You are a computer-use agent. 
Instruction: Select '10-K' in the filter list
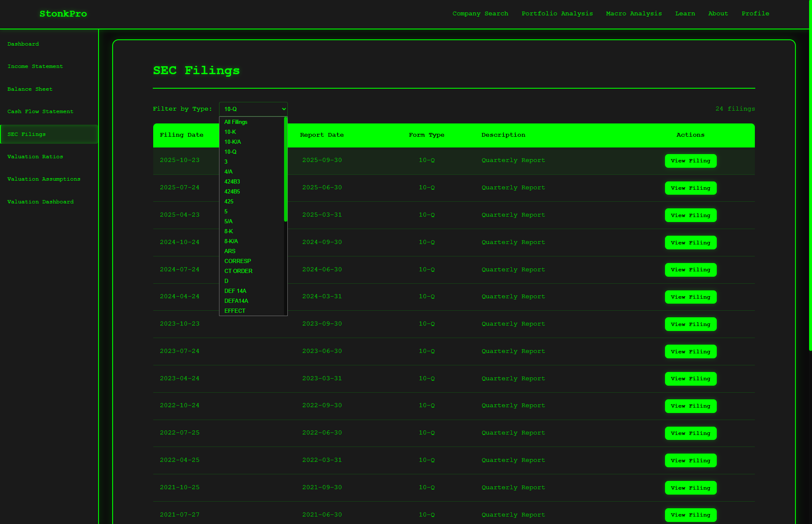coord(230,132)
